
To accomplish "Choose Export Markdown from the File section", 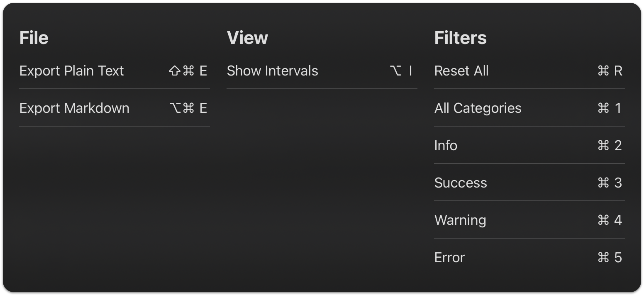I will tap(75, 108).
